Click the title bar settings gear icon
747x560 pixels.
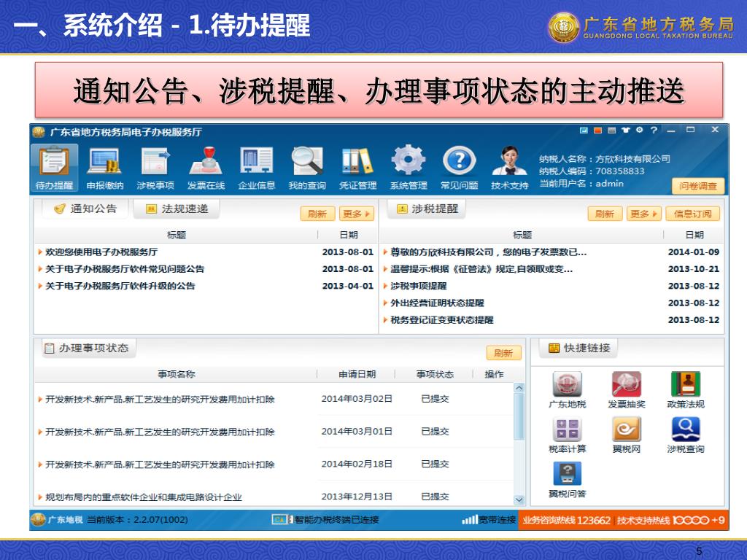639,130
